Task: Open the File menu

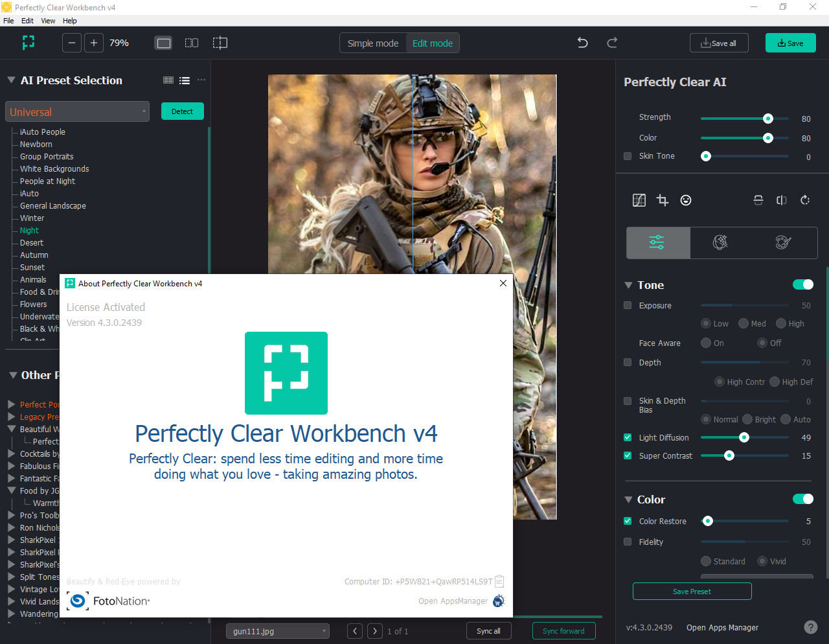Action: click(x=8, y=21)
